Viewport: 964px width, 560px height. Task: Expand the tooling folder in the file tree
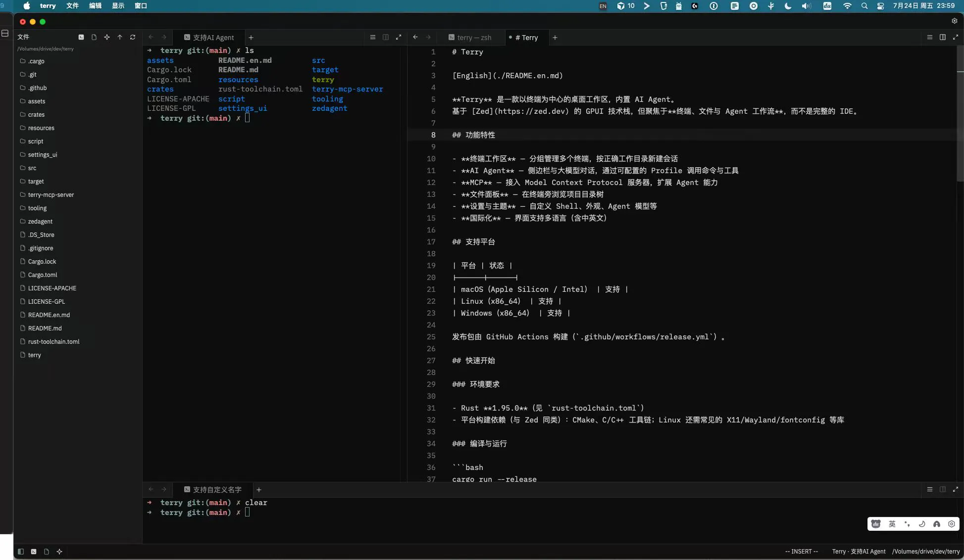click(x=78, y=208)
